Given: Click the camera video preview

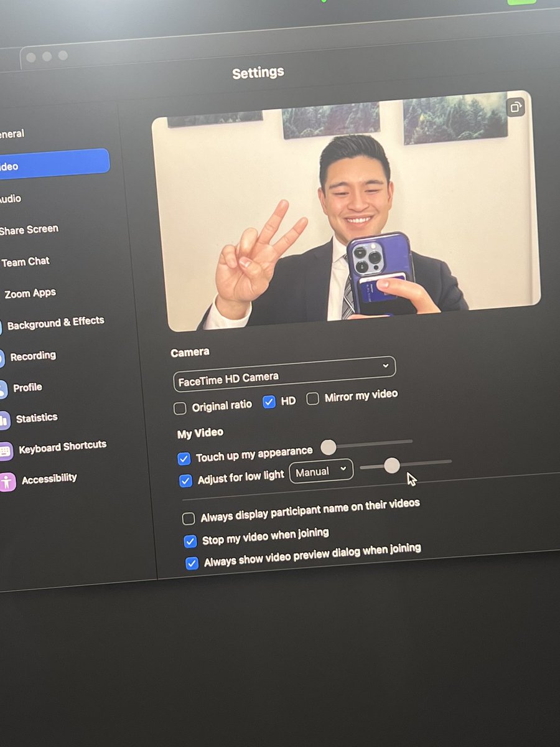Looking at the screenshot, I should coord(346,212).
